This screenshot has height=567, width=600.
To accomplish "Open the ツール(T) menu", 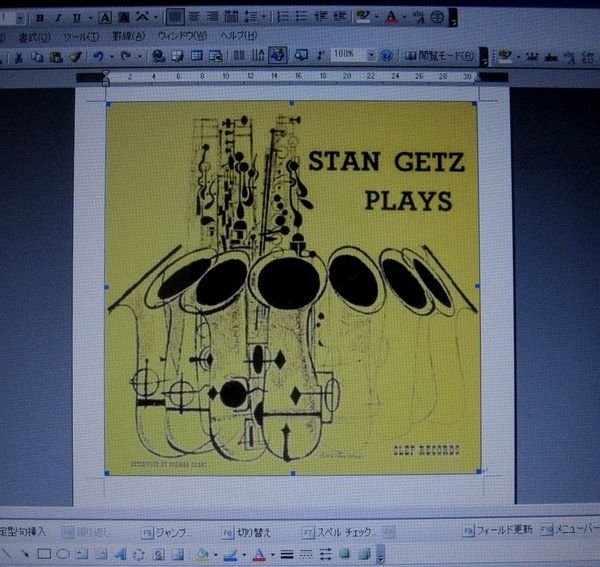I will coord(81,36).
